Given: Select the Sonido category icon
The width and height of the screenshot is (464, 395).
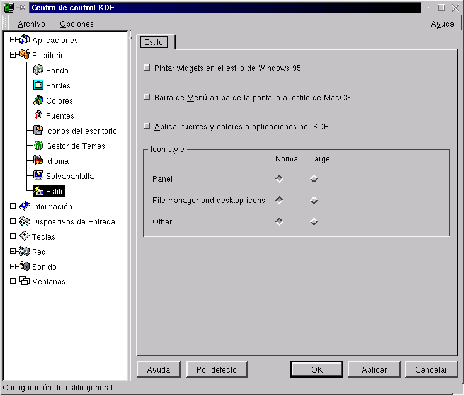Looking at the screenshot, I should tap(24, 266).
